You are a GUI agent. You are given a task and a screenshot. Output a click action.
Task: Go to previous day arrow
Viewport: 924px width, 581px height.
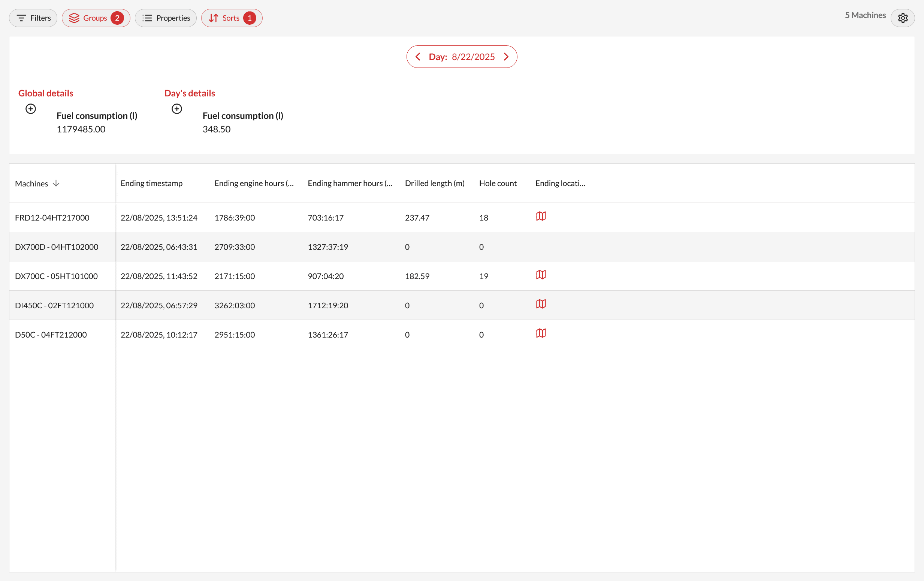[418, 57]
